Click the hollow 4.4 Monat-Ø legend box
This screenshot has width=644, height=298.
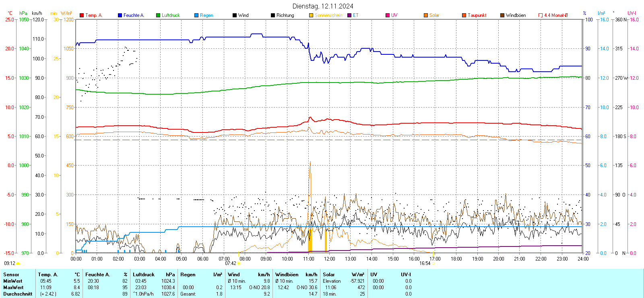click(541, 15)
